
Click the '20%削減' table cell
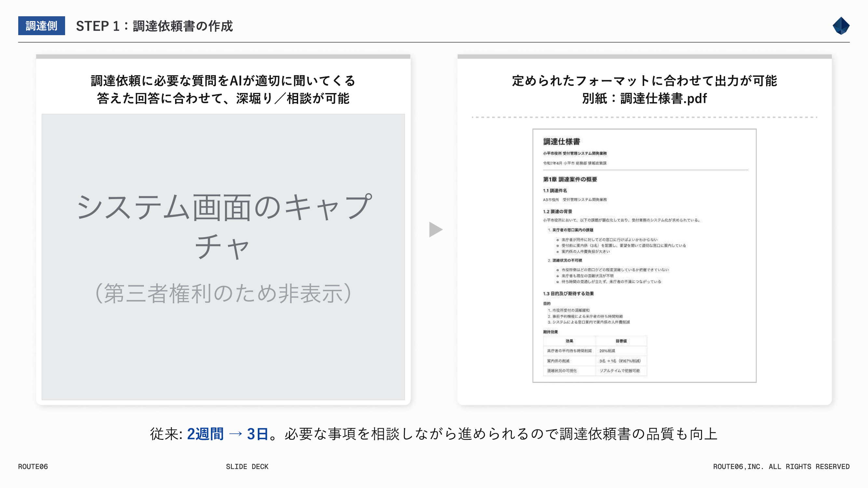coord(621,351)
